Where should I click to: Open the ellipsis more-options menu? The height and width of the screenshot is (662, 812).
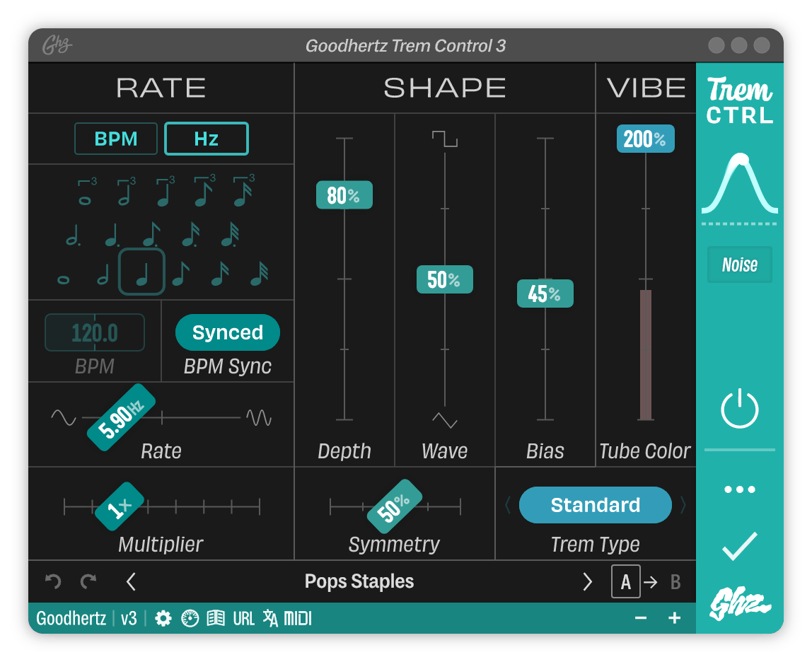740,489
